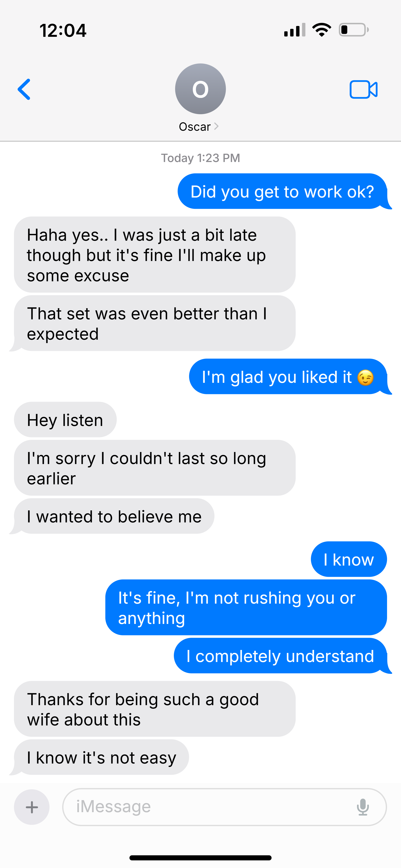Tap the 'I know it's not easy' bubble

[102, 757]
